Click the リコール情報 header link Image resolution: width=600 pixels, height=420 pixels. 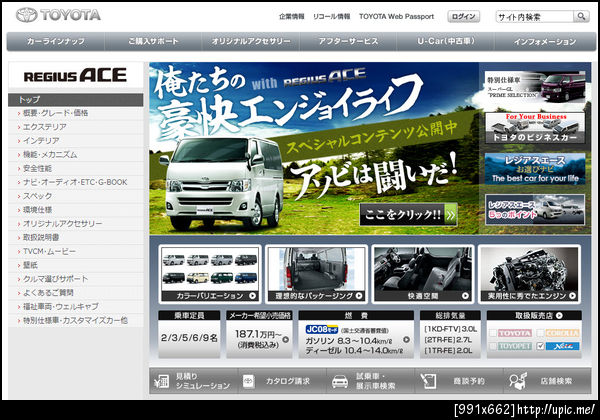click(x=331, y=16)
